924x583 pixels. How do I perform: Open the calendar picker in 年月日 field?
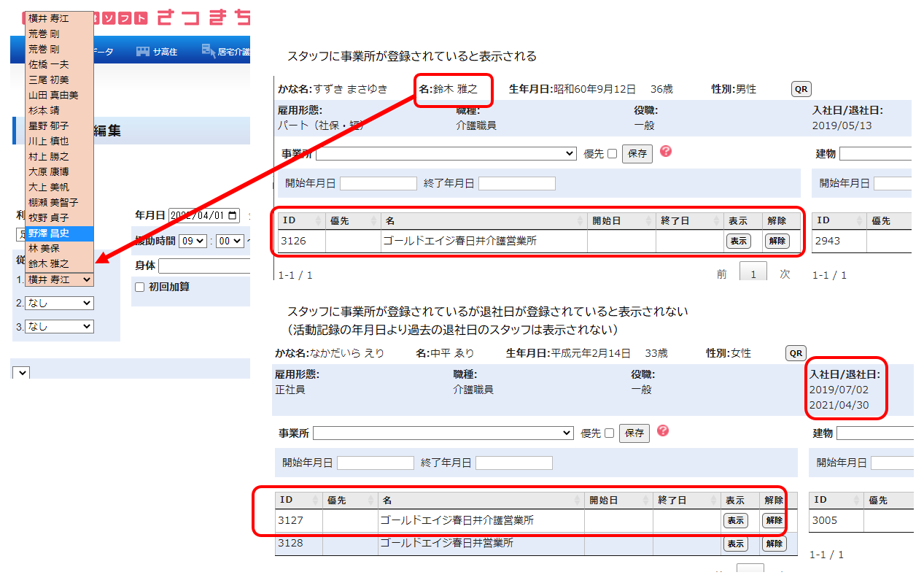(233, 215)
